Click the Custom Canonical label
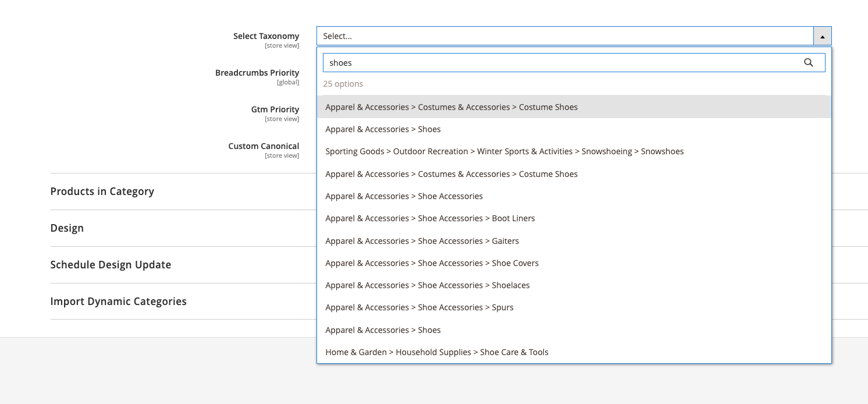The width and height of the screenshot is (868, 404). point(264,146)
